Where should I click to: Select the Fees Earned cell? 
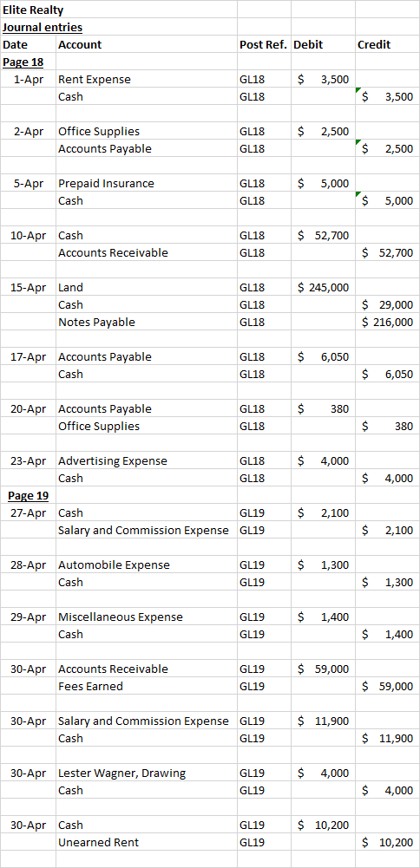coord(147,687)
